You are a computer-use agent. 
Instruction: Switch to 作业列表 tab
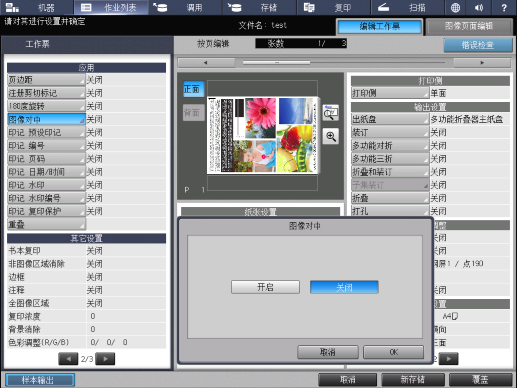point(111,7)
